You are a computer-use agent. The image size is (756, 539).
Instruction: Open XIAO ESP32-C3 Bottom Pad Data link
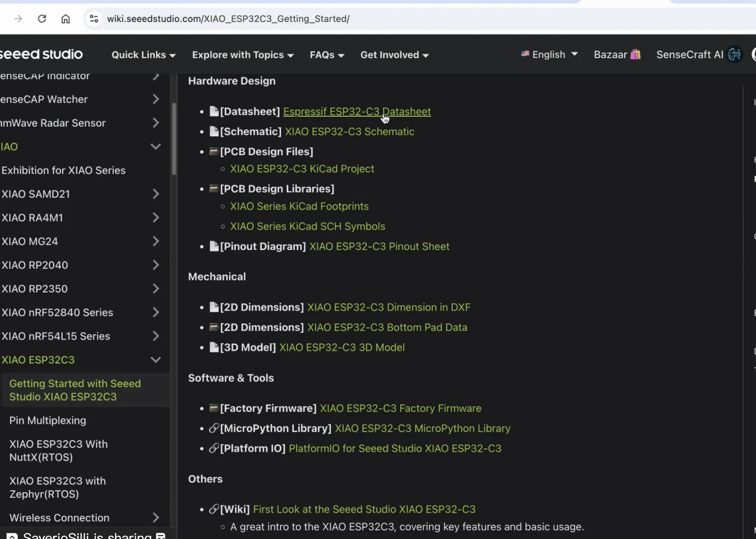(x=387, y=327)
